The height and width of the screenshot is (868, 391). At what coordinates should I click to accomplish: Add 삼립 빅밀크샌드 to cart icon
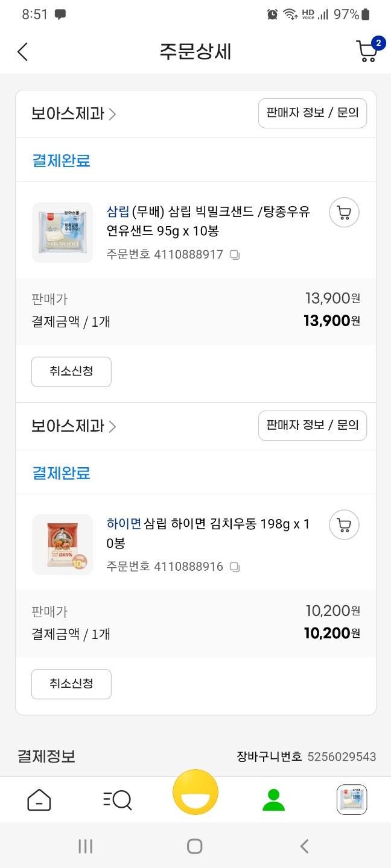click(344, 212)
